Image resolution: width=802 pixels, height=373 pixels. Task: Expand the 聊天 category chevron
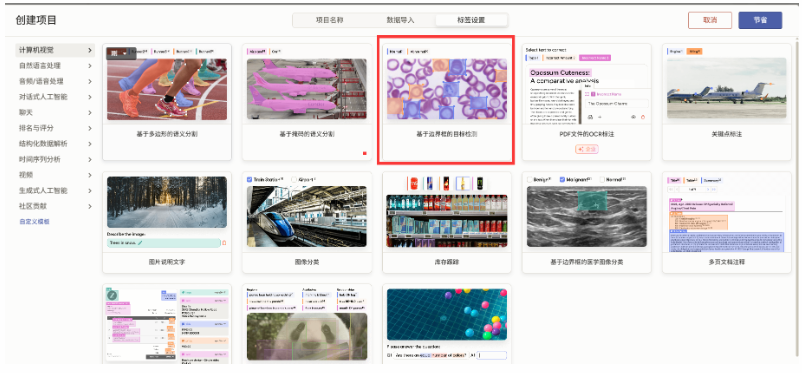click(x=90, y=113)
